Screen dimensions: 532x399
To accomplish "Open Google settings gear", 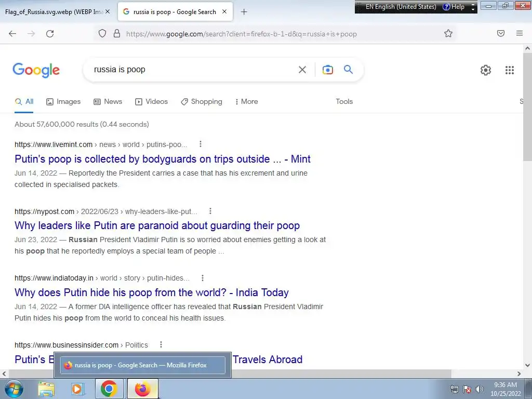I will (486, 70).
